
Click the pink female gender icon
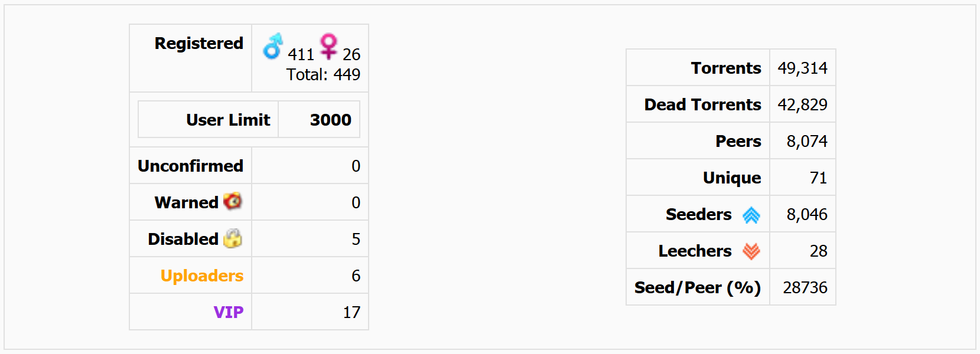(328, 46)
